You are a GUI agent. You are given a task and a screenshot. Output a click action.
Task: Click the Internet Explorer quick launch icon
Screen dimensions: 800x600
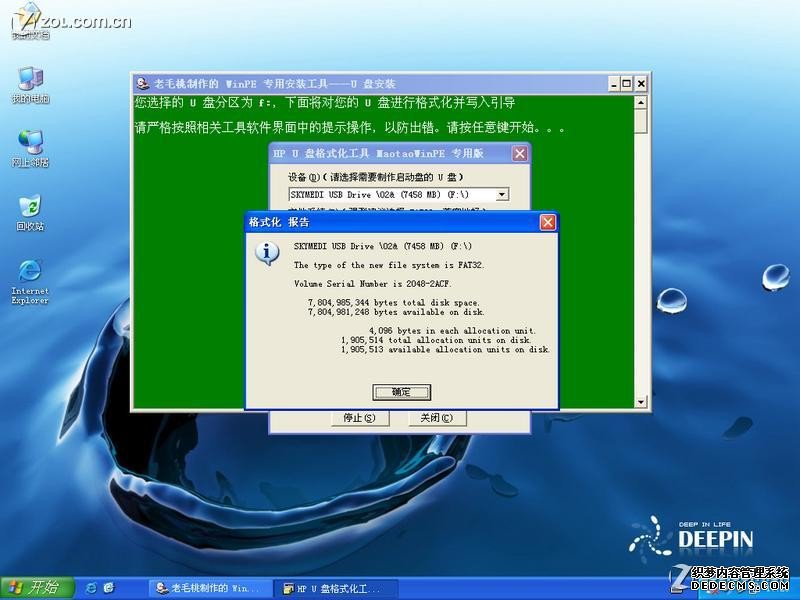click(x=91, y=588)
